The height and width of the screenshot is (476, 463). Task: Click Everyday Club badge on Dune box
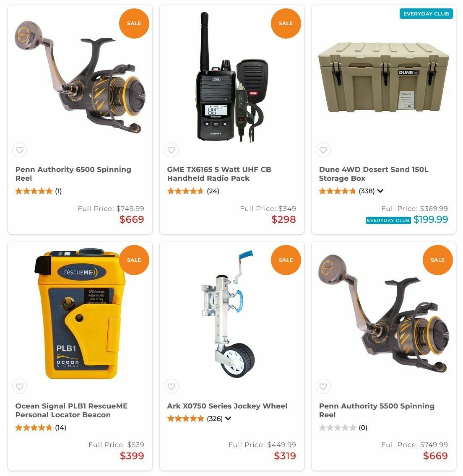[x=426, y=14]
